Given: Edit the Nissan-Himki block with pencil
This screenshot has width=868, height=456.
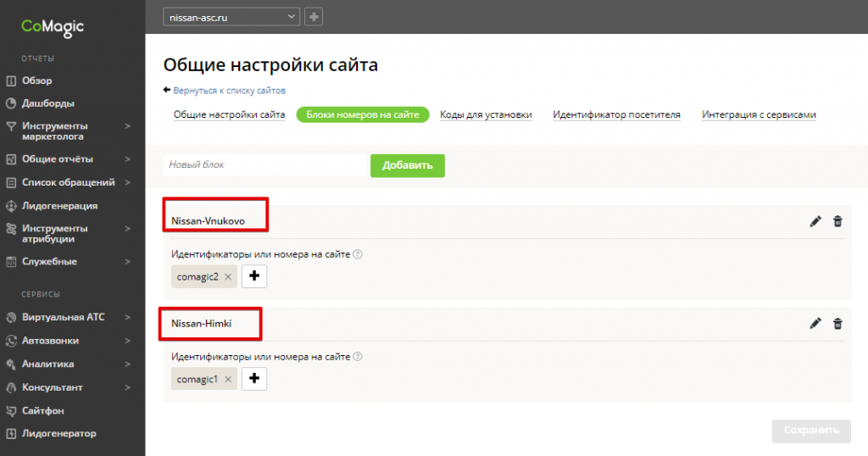Looking at the screenshot, I should 815,323.
